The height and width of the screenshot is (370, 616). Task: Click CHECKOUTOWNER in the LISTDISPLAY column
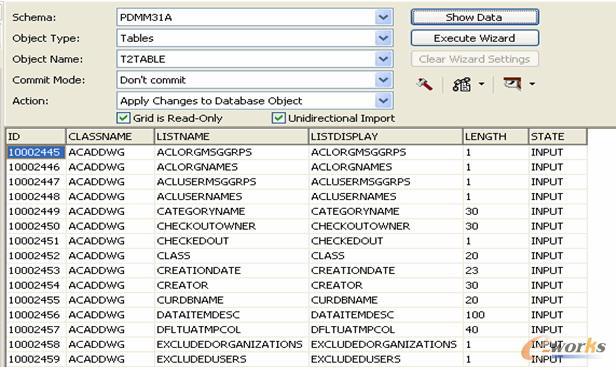(360, 226)
